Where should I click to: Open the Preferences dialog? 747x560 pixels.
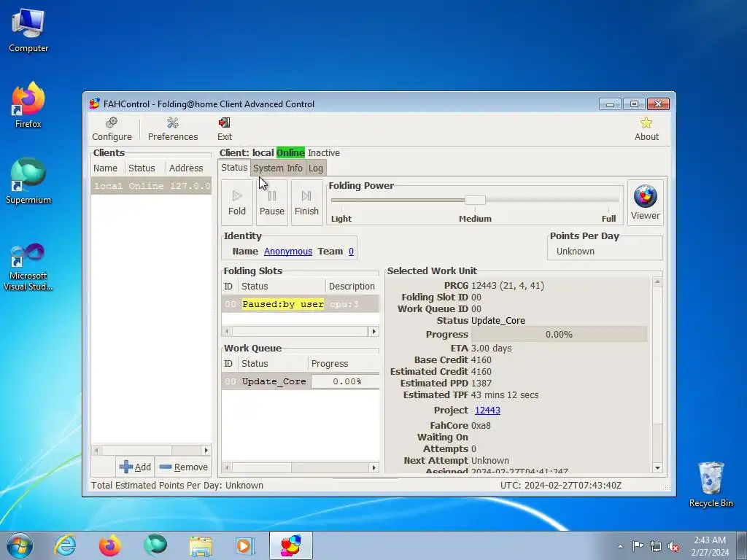point(173,129)
